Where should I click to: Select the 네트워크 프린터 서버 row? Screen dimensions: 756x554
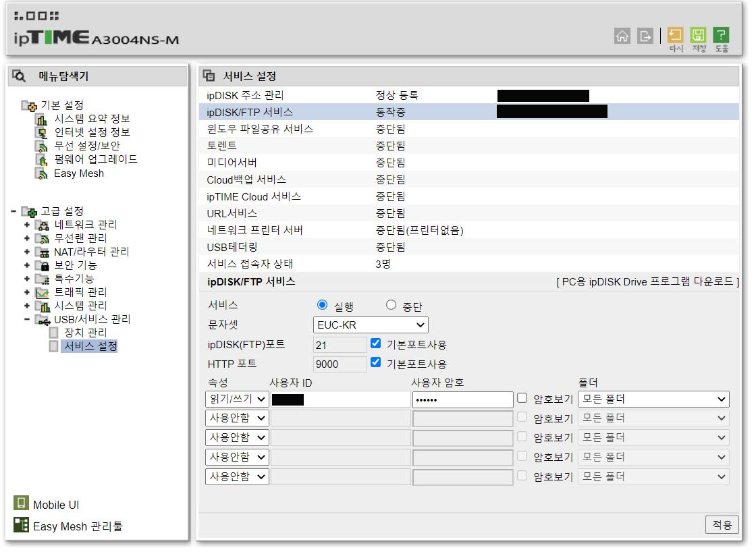(468, 230)
